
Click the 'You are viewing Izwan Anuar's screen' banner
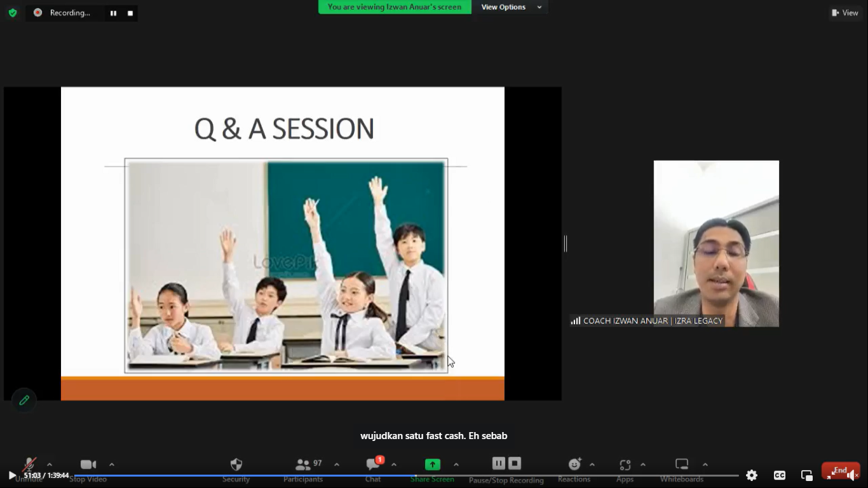[395, 7]
